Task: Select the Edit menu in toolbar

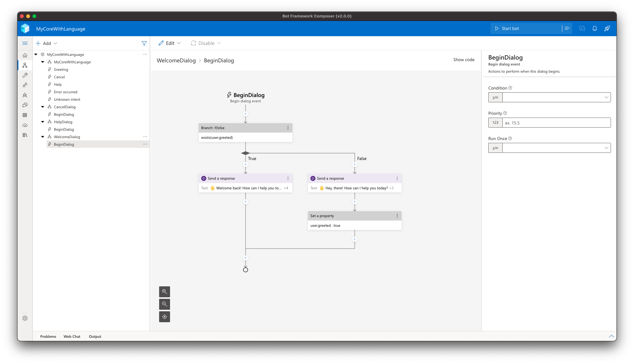Action: 170,43
